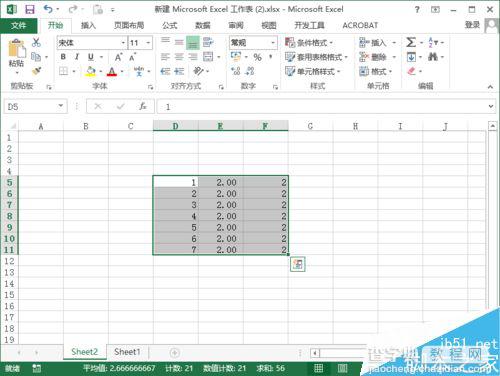
Task: Click Sort and Filter icon
Action: pyautogui.click(x=433, y=42)
